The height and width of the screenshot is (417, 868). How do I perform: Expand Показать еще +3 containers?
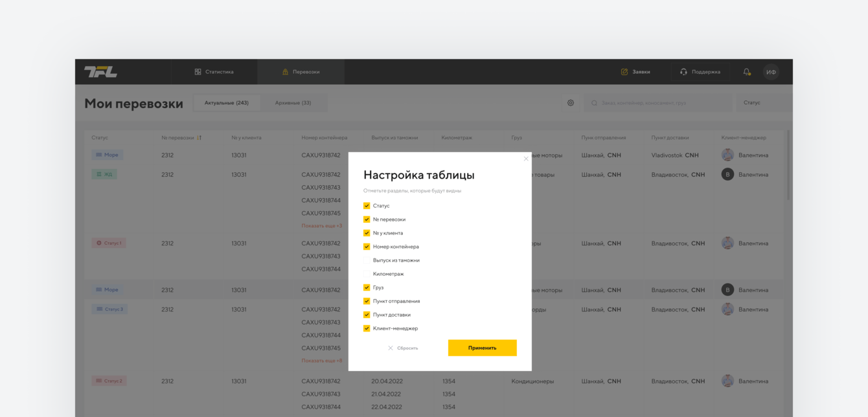point(321,226)
